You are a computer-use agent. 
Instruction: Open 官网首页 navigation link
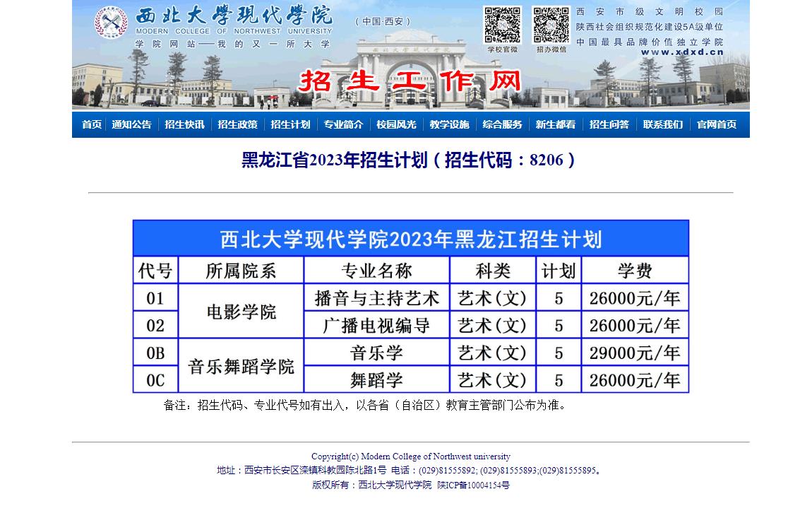[x=717, y=124]
